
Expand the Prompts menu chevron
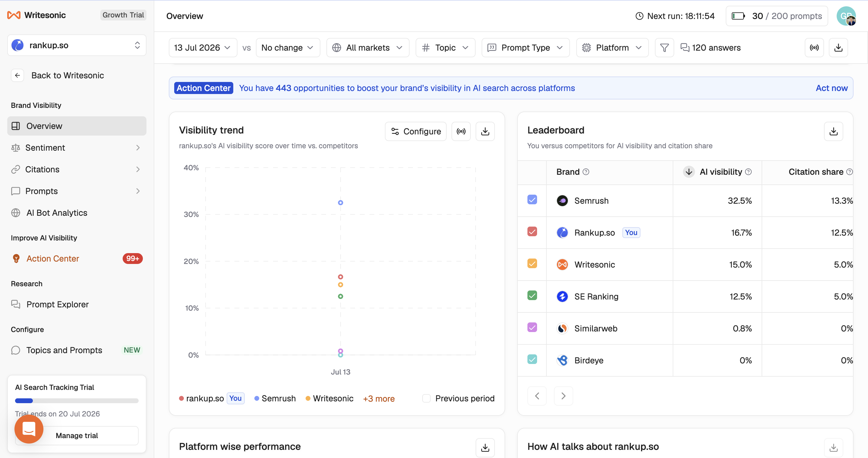138,191
